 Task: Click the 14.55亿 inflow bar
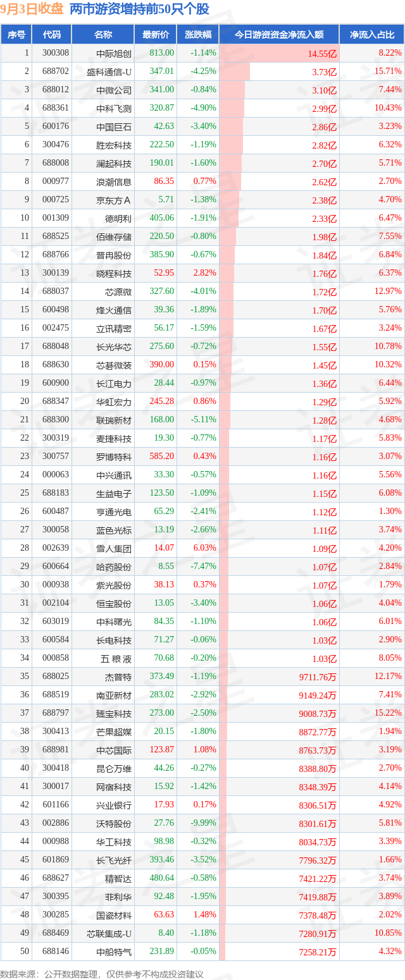click(x=279, y=54)
